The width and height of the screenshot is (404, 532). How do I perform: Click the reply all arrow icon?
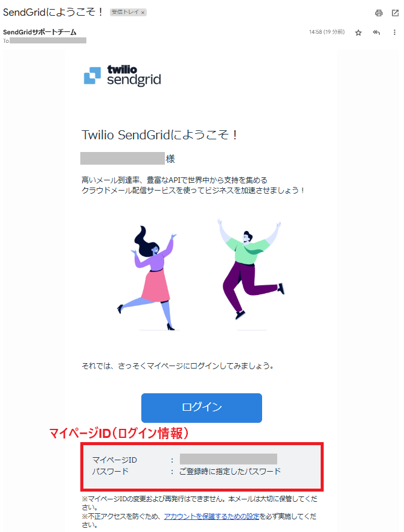(x=376, y=33)
